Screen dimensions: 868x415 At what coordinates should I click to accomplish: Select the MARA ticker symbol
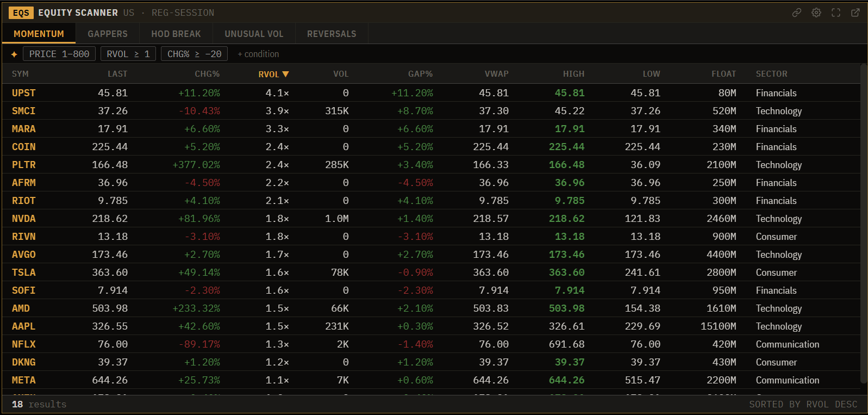pos(24,129)
